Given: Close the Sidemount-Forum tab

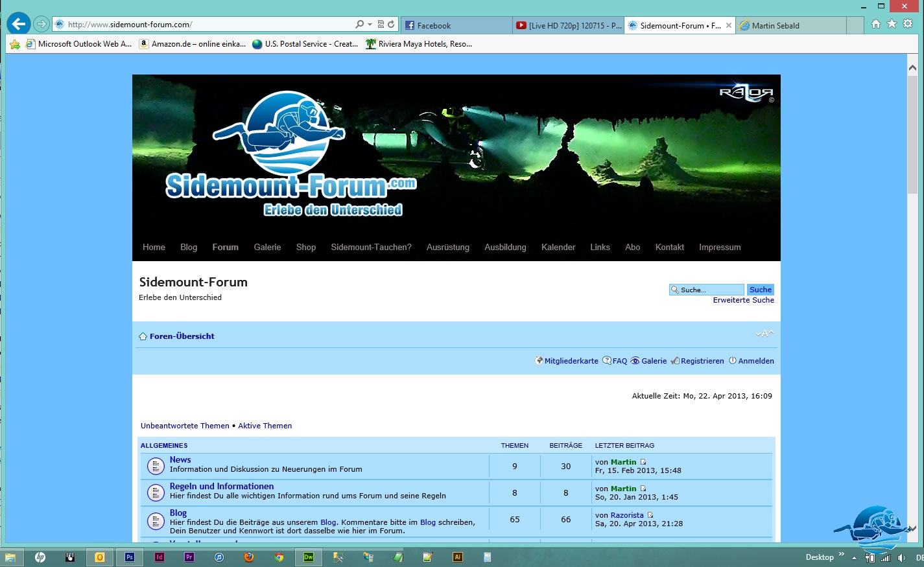Looking at the screenshot, I should (729, 25).
